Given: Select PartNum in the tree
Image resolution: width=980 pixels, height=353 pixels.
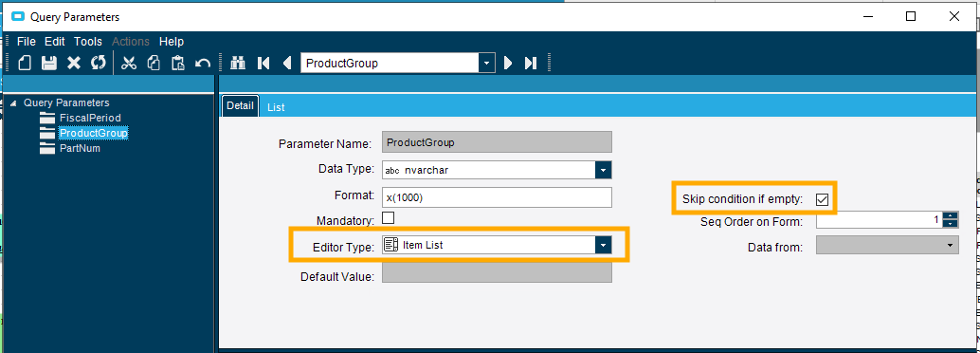Looking at the screenshot, I should point(80,148).
